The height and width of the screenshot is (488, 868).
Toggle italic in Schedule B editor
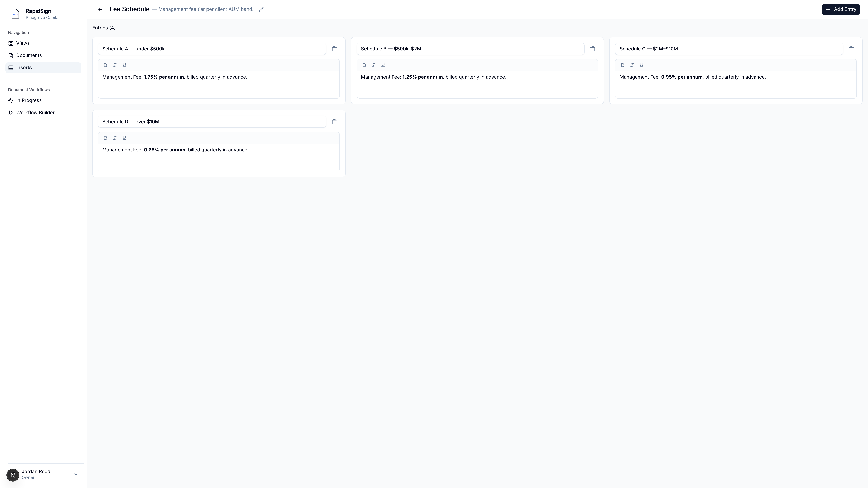373,65
